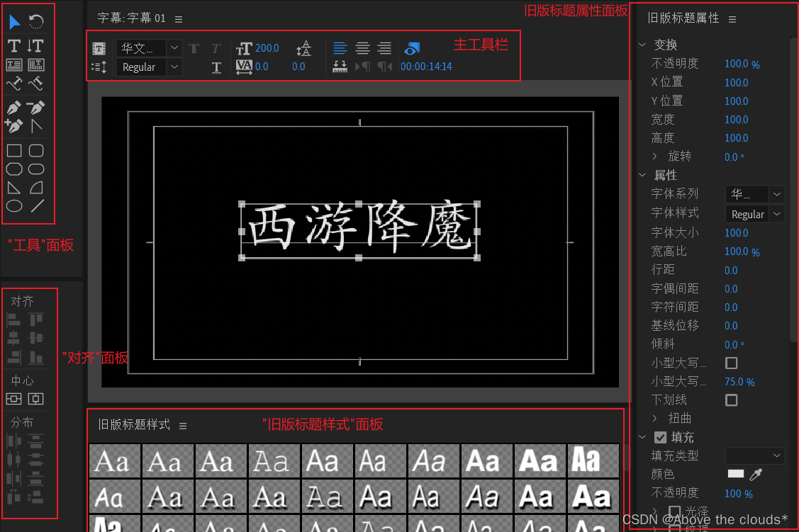This screenshot has height=532, width=799.
Task: Select the Vertical Path Type tool
Action: [35, 84]
